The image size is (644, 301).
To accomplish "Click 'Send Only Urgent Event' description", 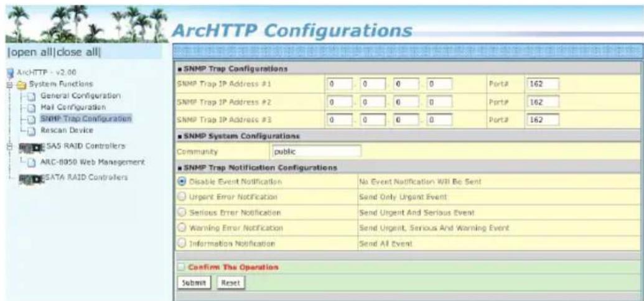I will (x=403, y=197).
